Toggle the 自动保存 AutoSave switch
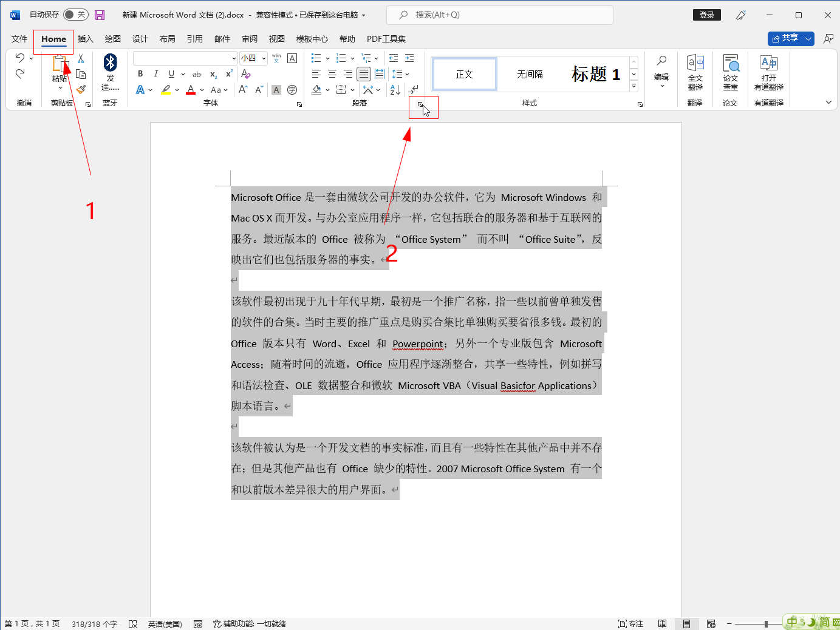This screenshot has height=630, width=840. 76,15
